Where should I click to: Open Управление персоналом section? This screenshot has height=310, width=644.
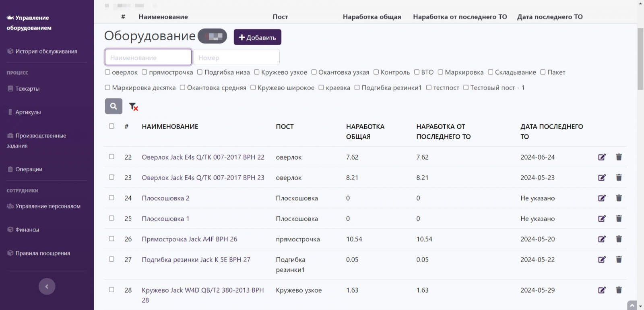click(47, 206)
